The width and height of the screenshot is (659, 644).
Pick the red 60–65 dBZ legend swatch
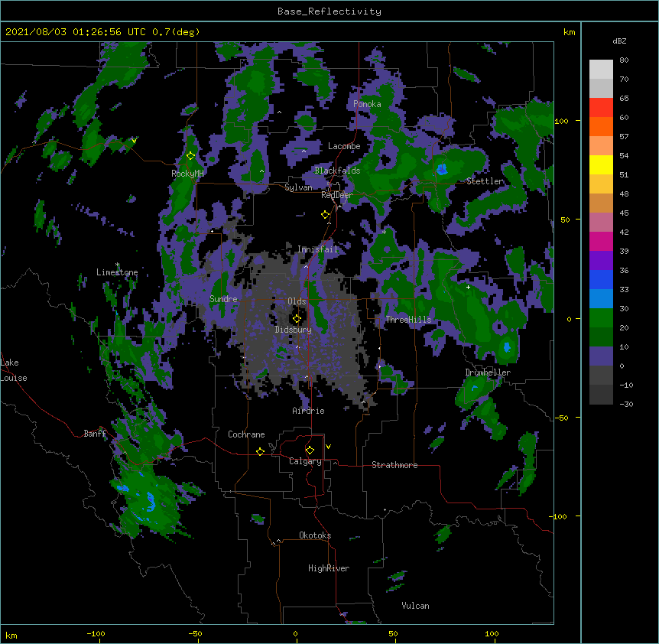tap(601, 107)
